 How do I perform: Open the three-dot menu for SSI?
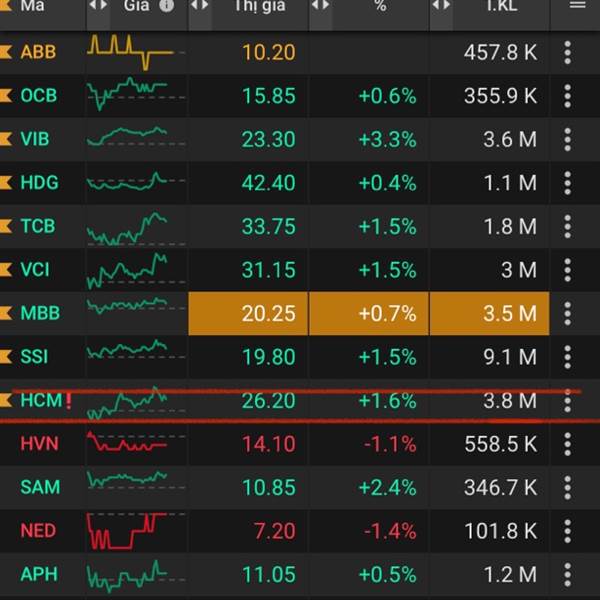click(x=567, y=357)
